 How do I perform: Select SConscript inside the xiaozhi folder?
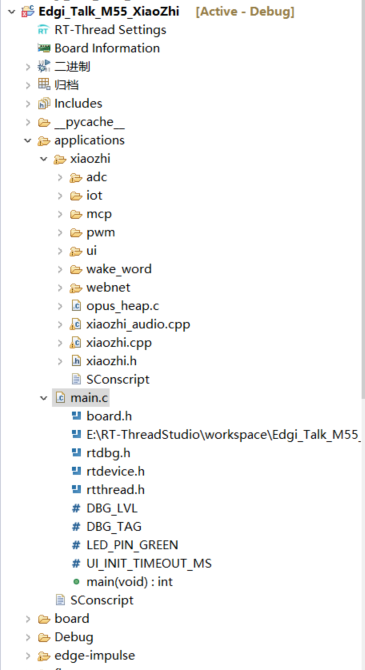(118, 379)
